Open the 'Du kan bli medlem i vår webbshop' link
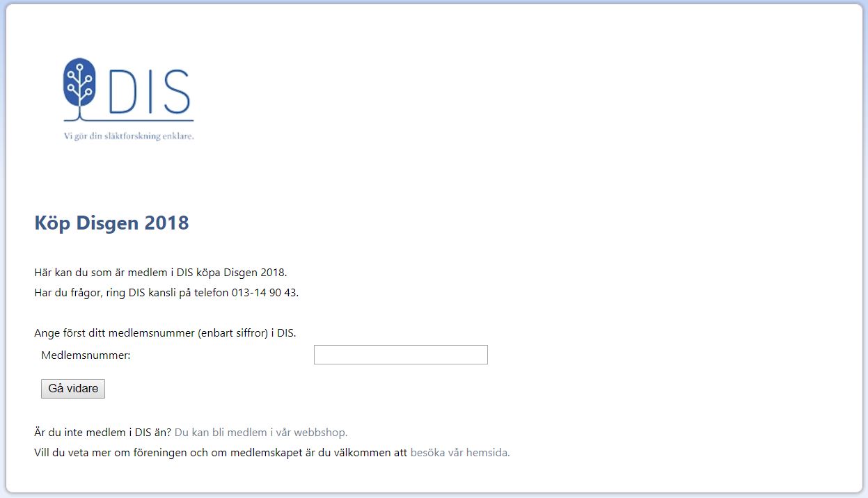868x498 pixels. click(x=261, y=432)
